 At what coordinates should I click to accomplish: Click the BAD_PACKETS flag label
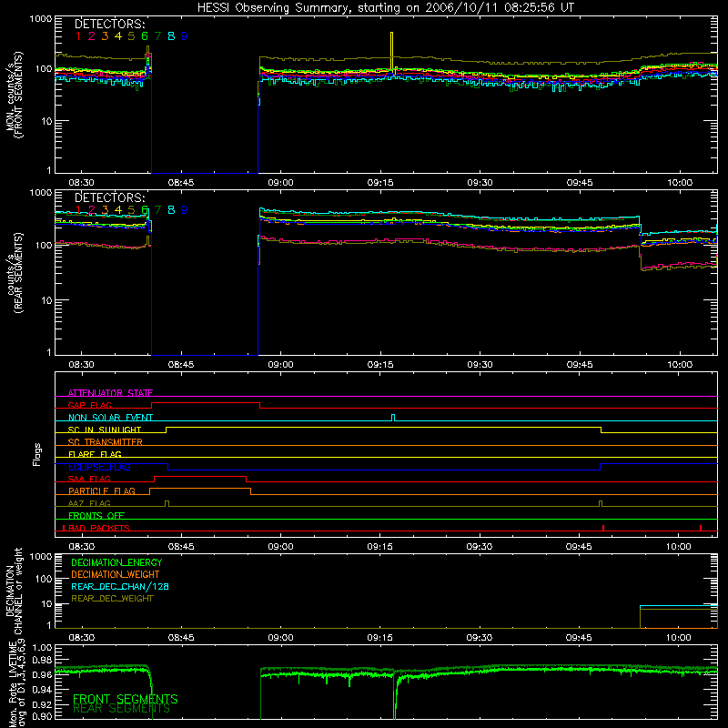[99, 528]
